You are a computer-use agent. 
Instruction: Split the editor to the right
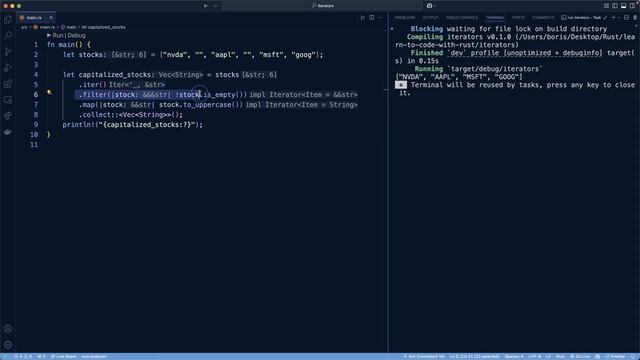pyautogui.click(x=372, y=18)
